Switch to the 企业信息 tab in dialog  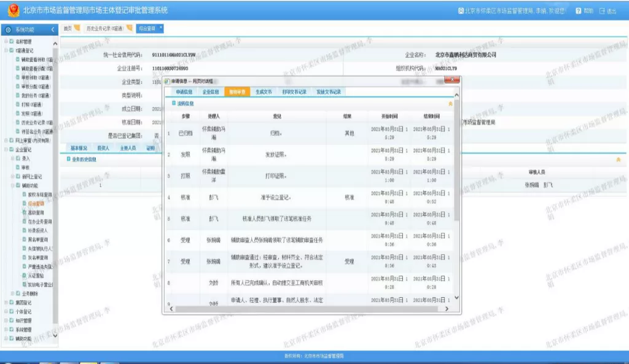(210, 91)
